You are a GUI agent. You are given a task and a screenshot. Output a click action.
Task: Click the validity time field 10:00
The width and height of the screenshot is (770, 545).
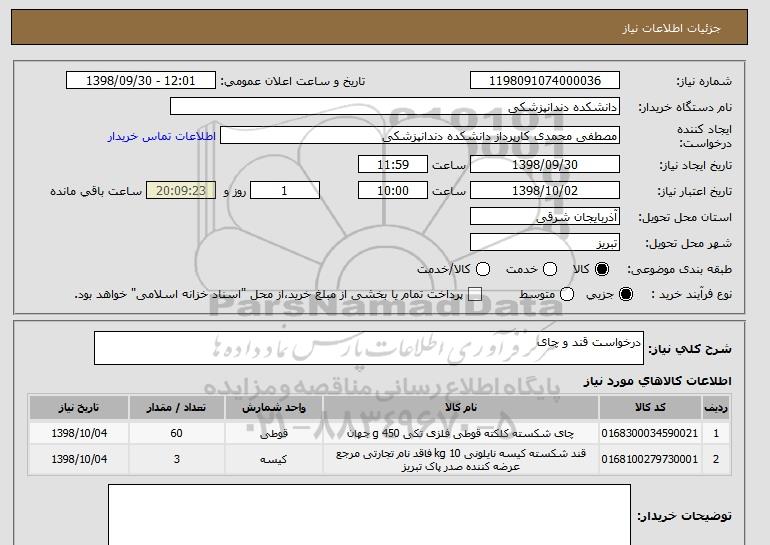[393, 191]
